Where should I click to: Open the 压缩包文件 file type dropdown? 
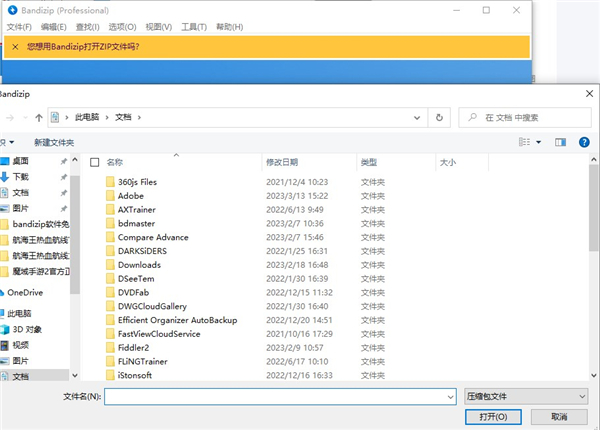[x=526, y=397]
